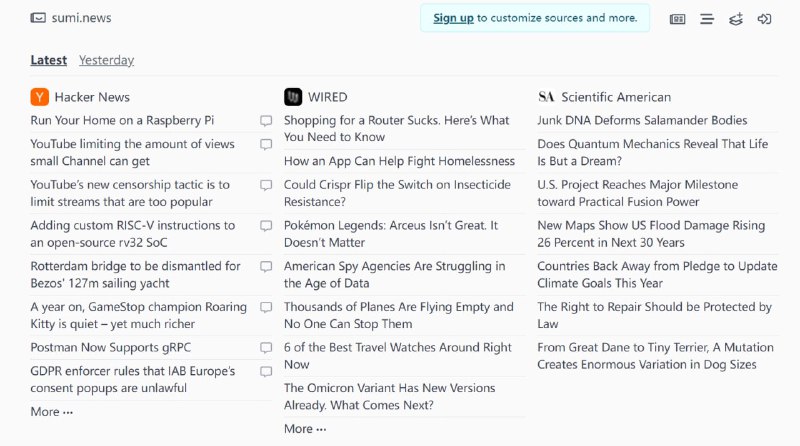Click the card layout view icon

pyautogui.click(x=677, y=19)
